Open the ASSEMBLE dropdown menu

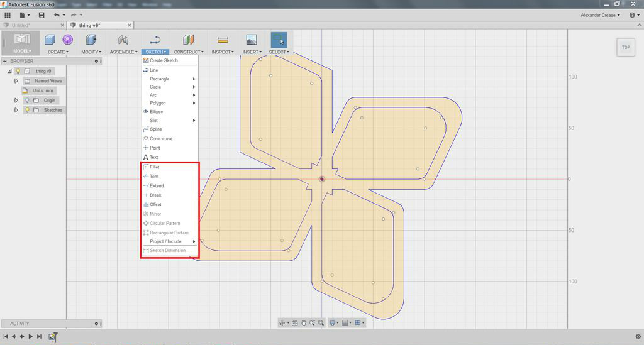[123, 52]
